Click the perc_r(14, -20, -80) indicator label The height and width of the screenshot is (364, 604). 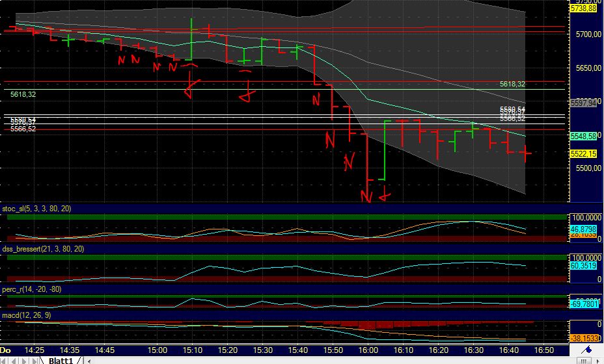pyautogui.click(x=31, y=289)
